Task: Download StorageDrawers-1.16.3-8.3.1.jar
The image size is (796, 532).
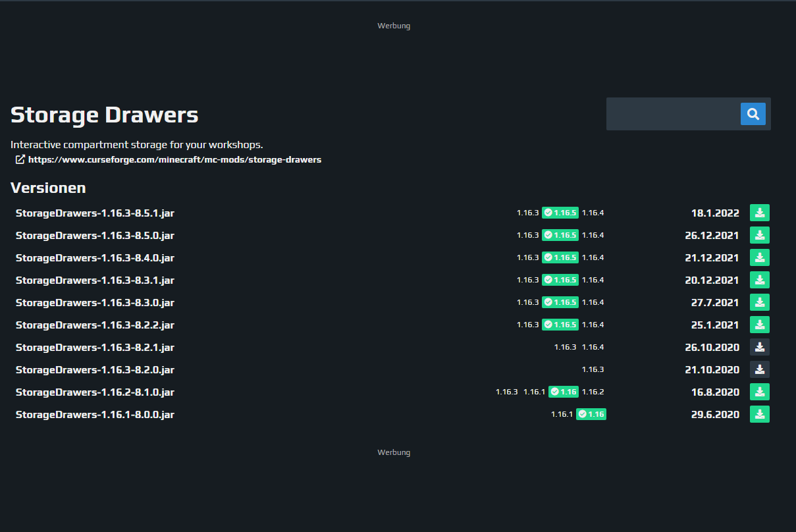Action: pos(760,280)
